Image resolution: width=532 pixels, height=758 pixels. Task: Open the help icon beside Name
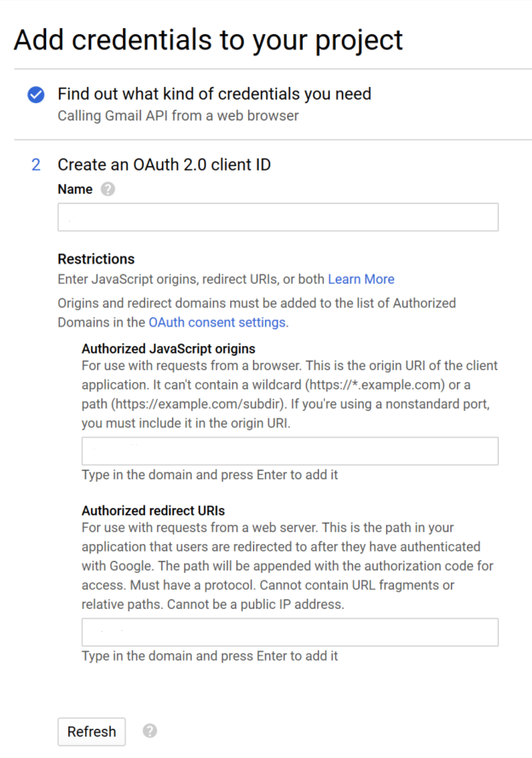coord(107,189)
